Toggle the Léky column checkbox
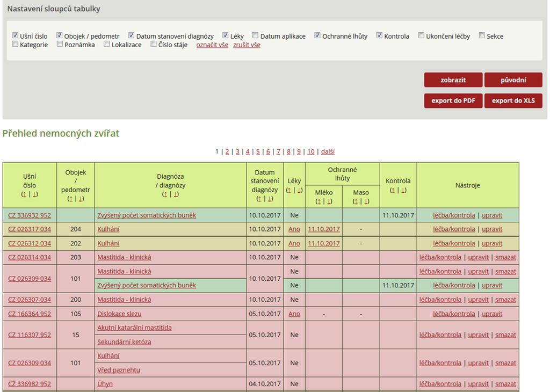The height and width of the screenshot is (392, 550). click(x=225, y=35)
